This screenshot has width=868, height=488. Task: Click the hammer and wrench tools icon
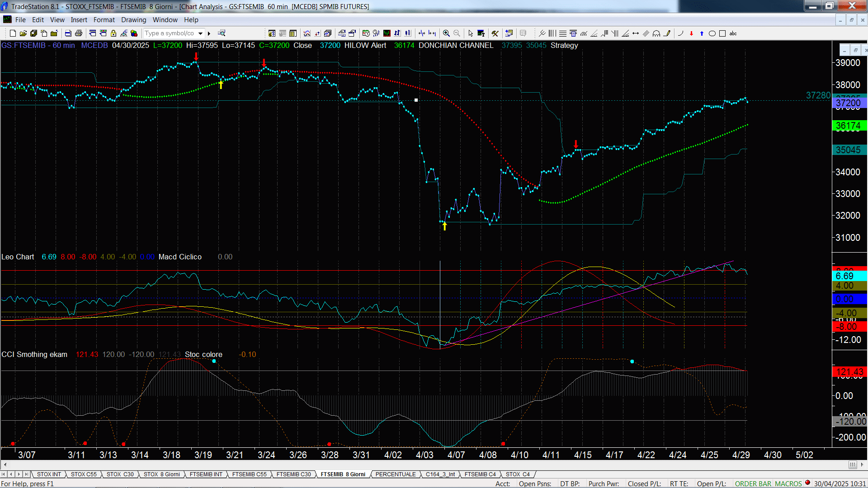tap(495, 33)
